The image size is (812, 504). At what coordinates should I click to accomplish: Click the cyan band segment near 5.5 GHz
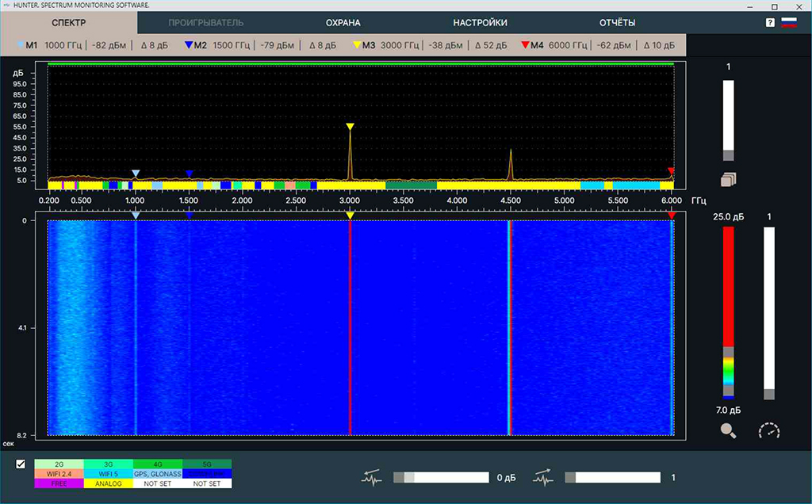(x=636, y=185)
